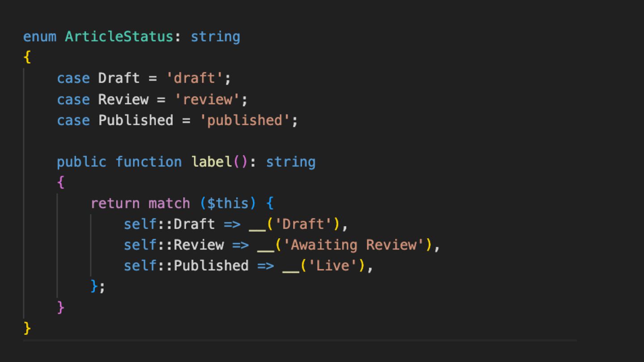The image size is (644, 362).
Task: Click the ArticleStatus enum name
Action: point(119,37)
